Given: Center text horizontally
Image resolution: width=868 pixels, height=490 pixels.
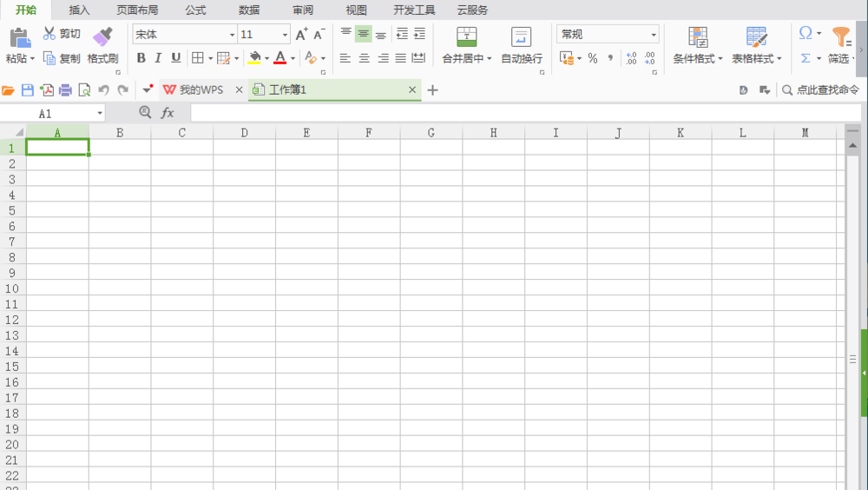Looking at the screenshot, I should pos(364,57).
